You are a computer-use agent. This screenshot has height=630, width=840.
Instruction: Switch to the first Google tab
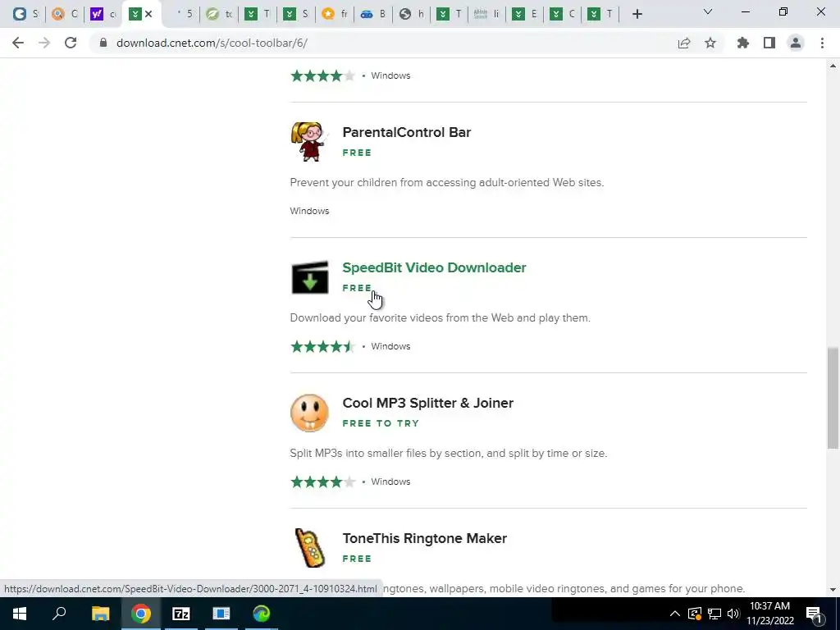(25, 14)
